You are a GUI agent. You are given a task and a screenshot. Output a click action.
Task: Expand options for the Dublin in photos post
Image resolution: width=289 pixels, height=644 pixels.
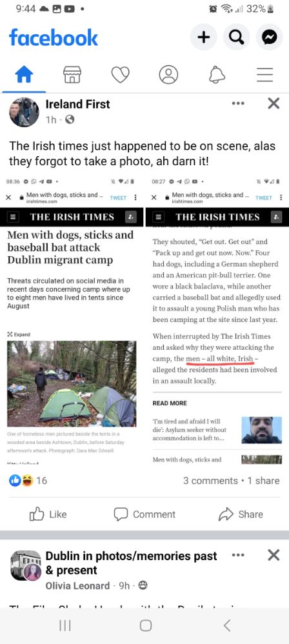(x=237, y=555)
